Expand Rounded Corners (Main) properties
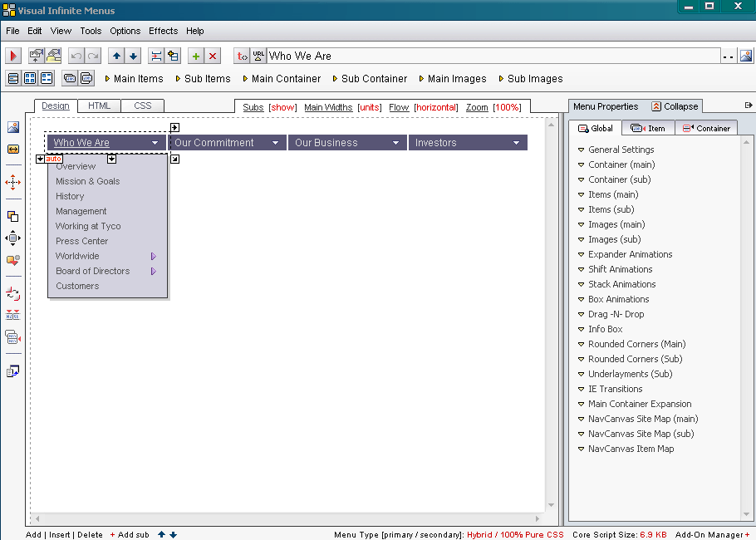Image resolution: width=756 pixels, height=540 pixels. coord(631,344)
